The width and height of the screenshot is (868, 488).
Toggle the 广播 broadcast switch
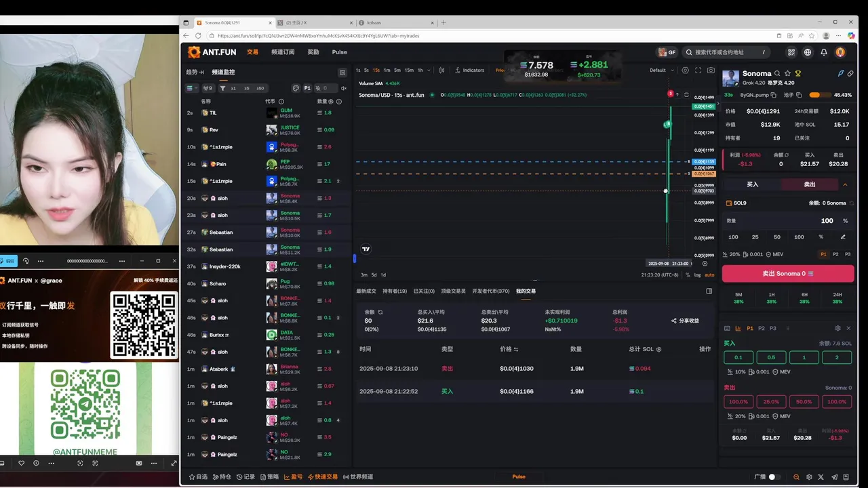774,476
